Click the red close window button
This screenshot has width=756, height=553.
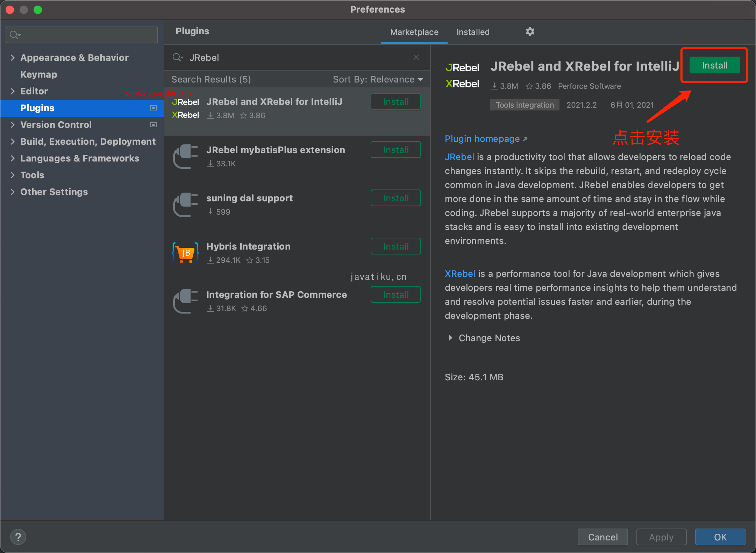[x=10, y=10]
